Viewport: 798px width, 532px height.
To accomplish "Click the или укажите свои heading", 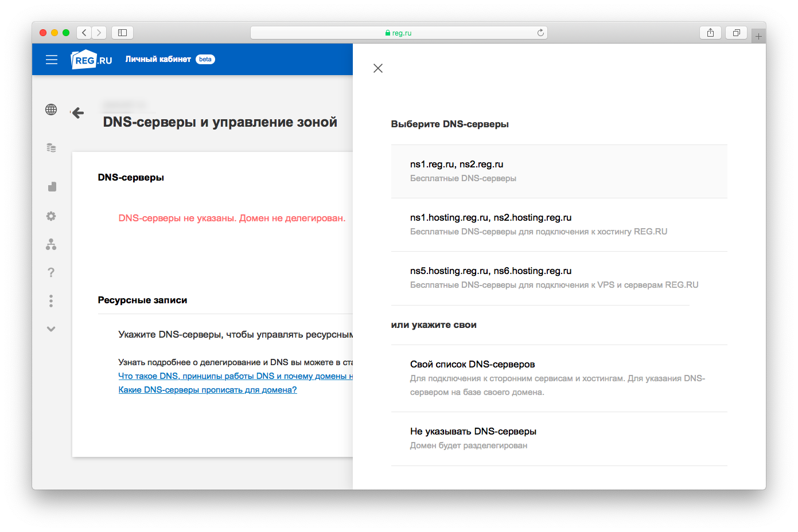I will point(434,324).
